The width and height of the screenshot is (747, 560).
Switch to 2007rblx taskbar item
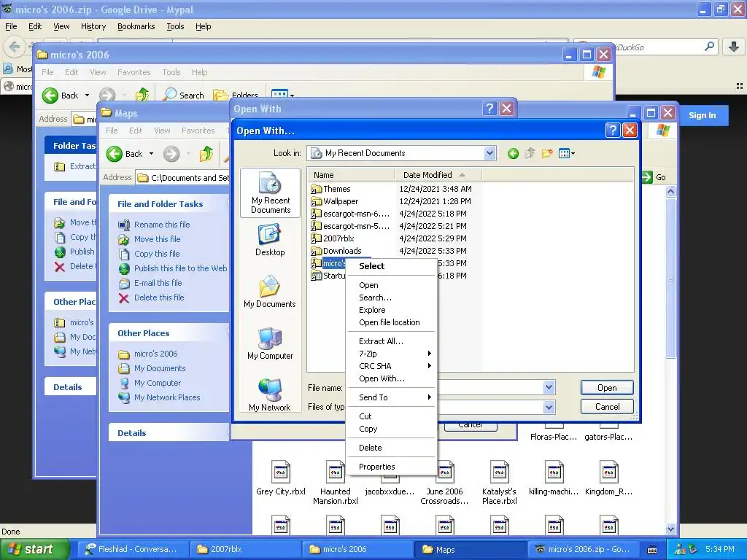click(245, 549)
